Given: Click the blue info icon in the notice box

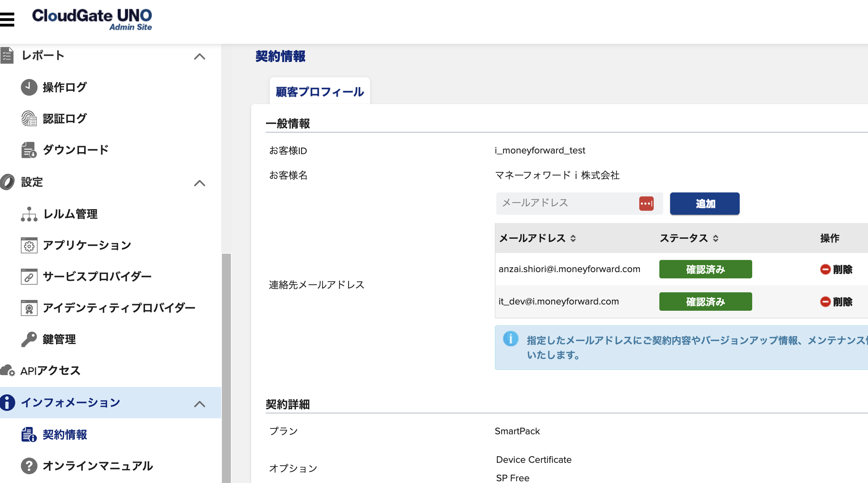Looking at the screenshot, I should click(x=511, y=339).
